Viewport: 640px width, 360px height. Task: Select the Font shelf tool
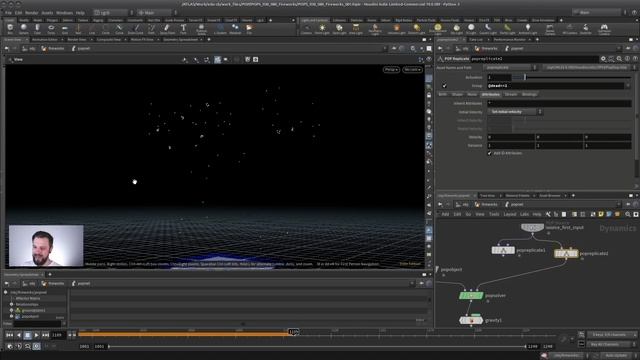click(x=183, y=29)
